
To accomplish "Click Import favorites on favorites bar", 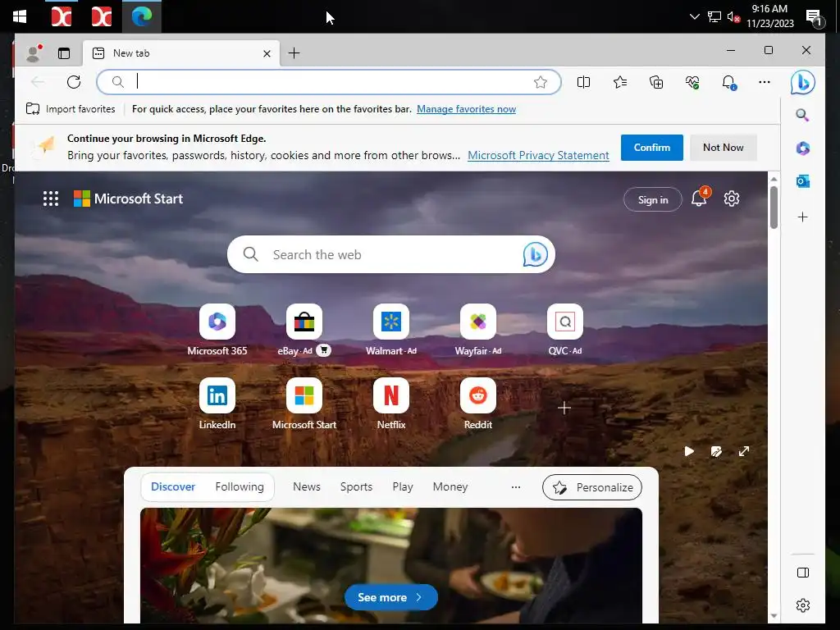I will pos(71,109).
